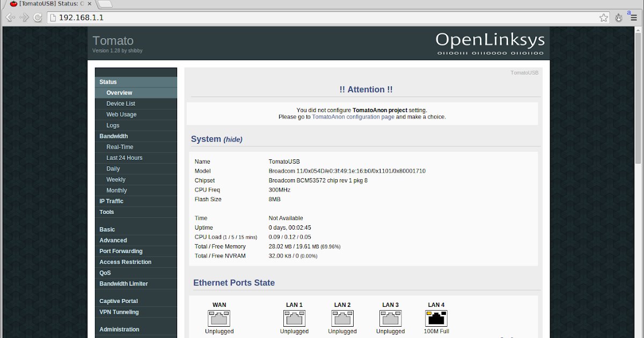Screen dimensions: 644x338
Task: Open Device List page
Action: coord(136,104)
